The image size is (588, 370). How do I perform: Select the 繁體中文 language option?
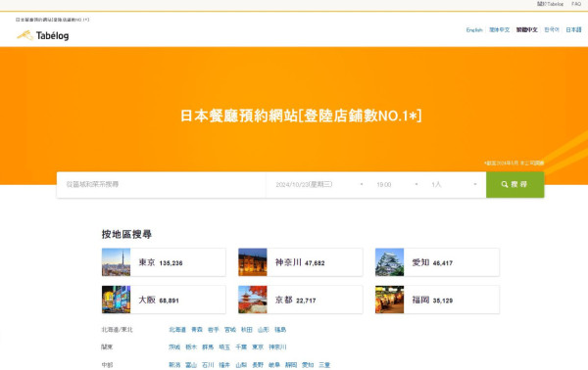[526, 30]
